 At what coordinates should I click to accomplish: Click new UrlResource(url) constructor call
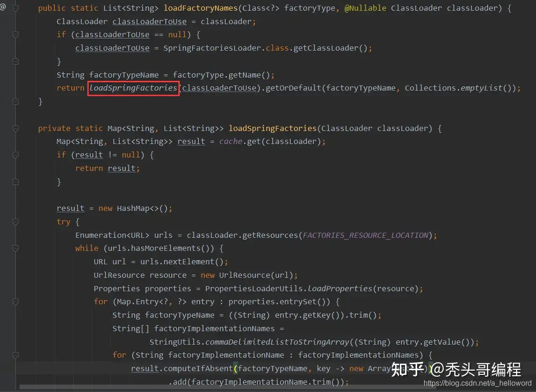(247, 275)
